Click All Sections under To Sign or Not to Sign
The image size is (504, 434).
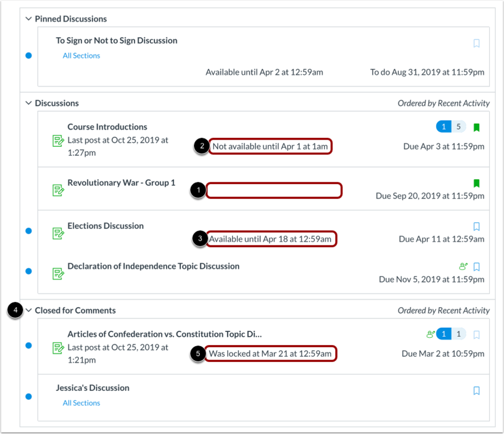pos(81,55)
